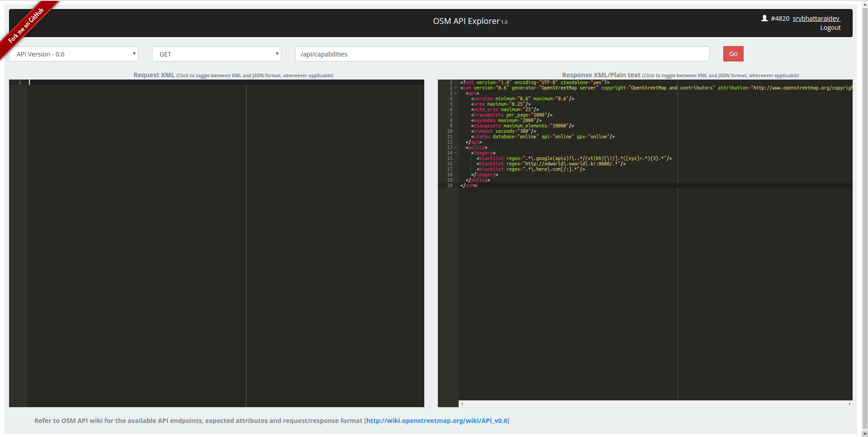Click the /api/capabilities endpoint input field
This screenshot has width=868, height=437.
502,54
